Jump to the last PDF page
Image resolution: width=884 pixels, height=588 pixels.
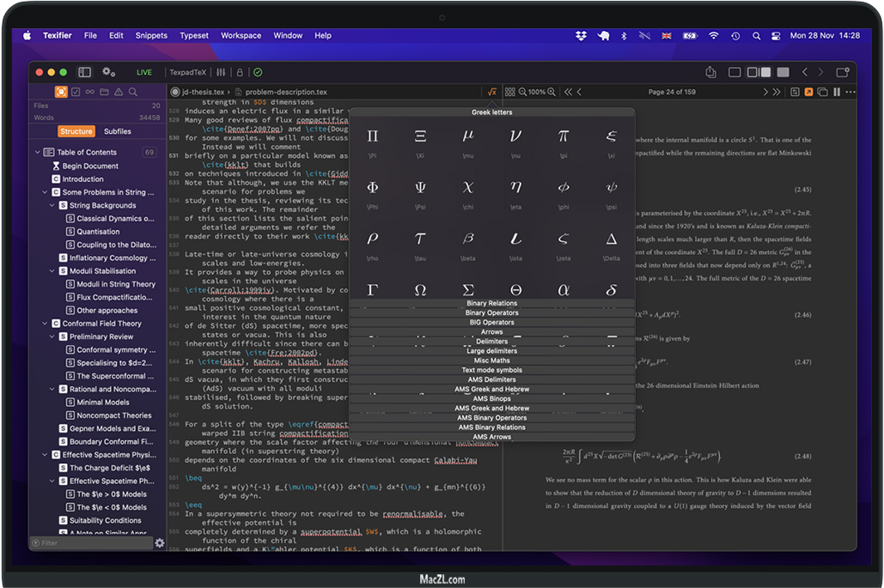[x=777, y=92]
